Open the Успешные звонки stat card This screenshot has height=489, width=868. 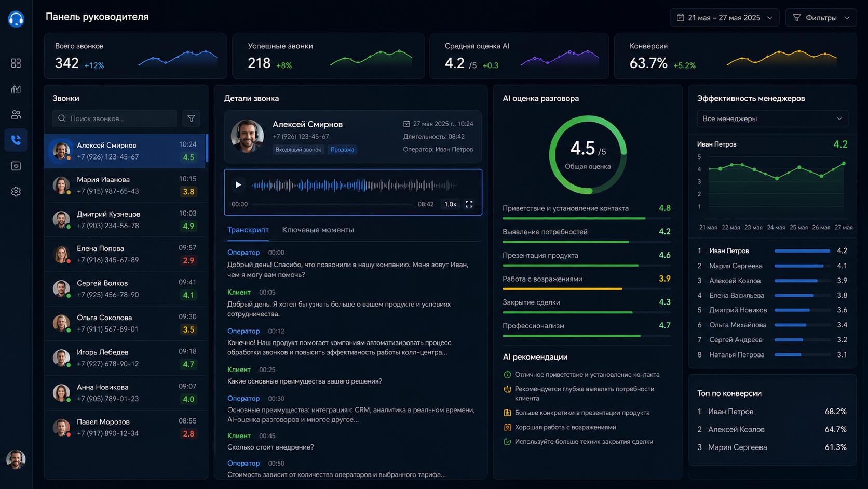[x=328, y=56]
